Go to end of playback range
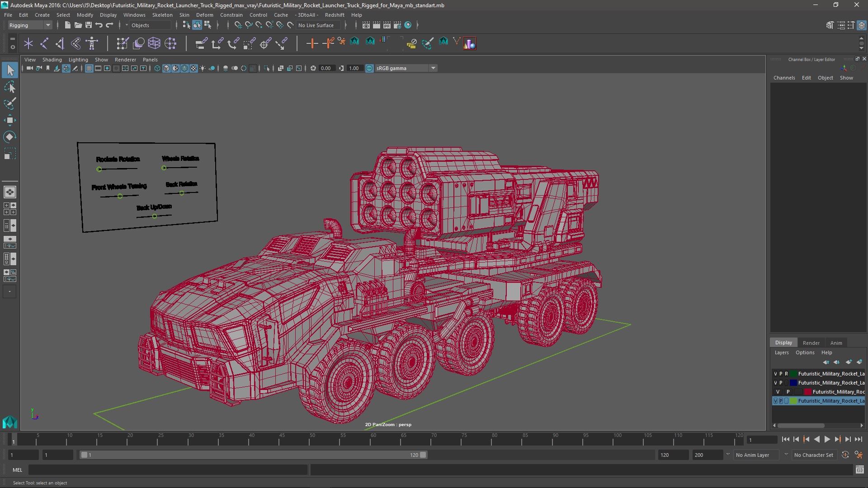Image resolution: width=868 pixels, height=488 pixels. pos(858,439)
